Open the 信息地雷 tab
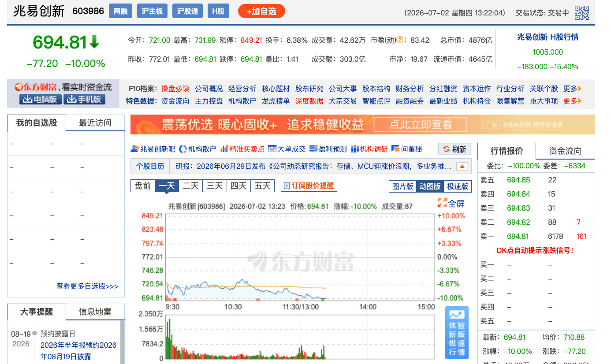 click(x=95, y=312)
